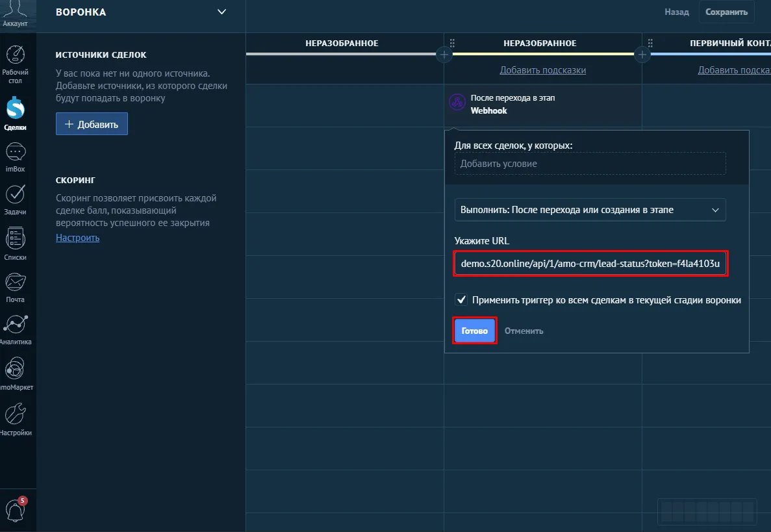
Task: Click the webhook URL input field
Action: [x=590, y=264]
